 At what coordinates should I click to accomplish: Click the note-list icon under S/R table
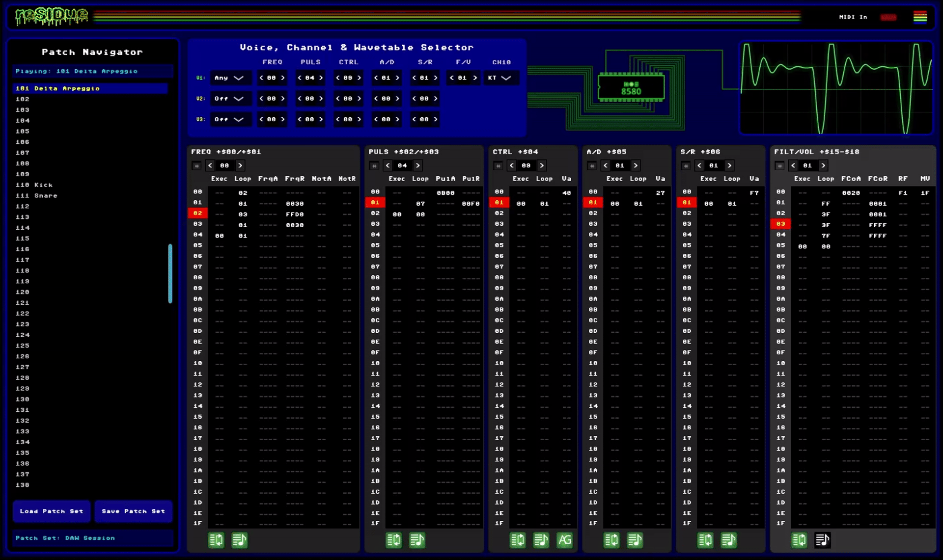[728, 540]
